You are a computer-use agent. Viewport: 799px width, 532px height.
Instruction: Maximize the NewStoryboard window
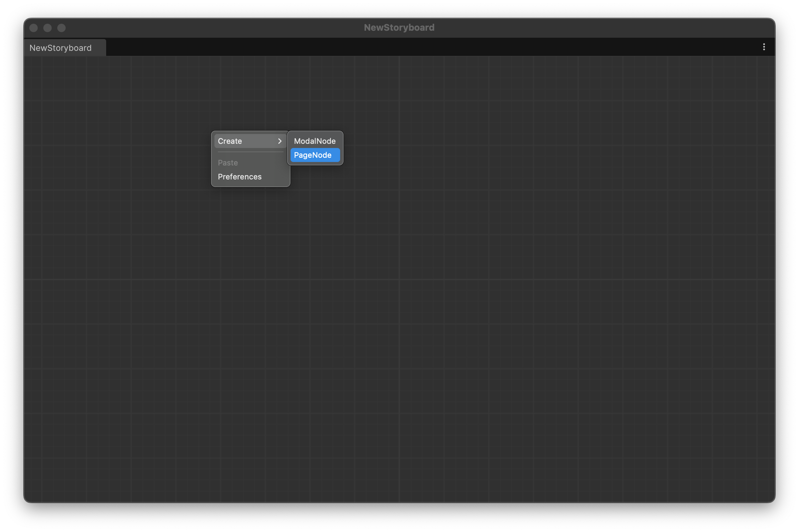point(61,28)
